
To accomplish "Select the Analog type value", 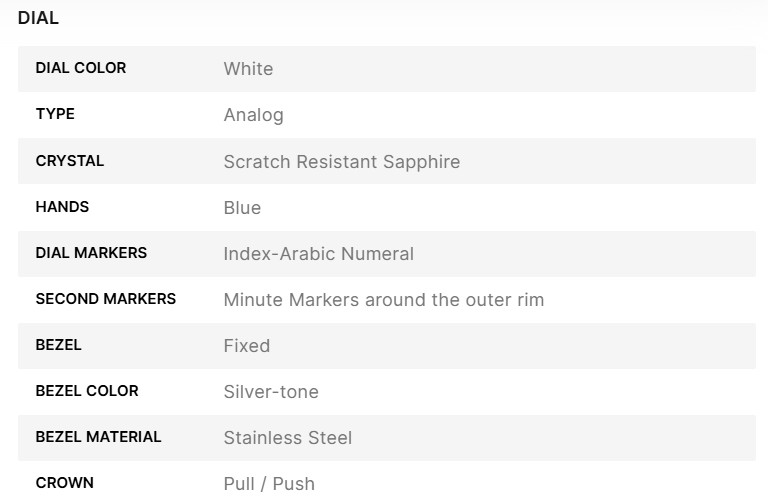I will tap(253, 115).
